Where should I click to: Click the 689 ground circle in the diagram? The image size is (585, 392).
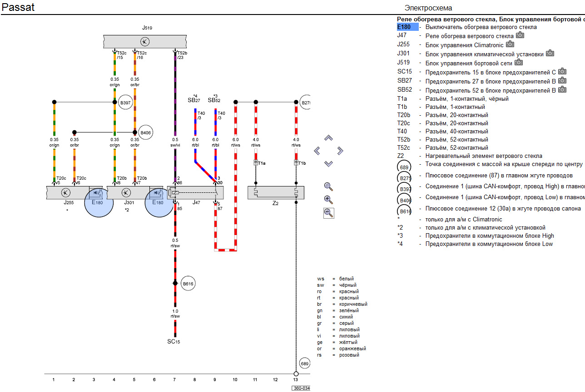(304, 364)
